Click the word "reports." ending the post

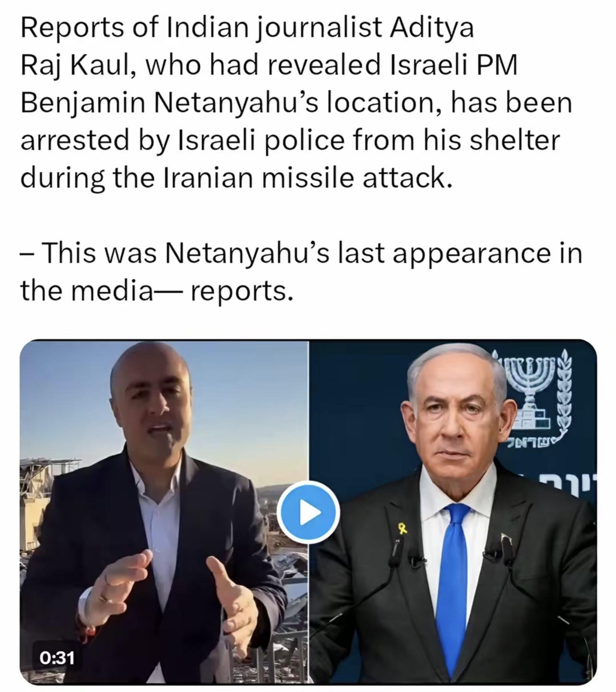pos(242,292)
